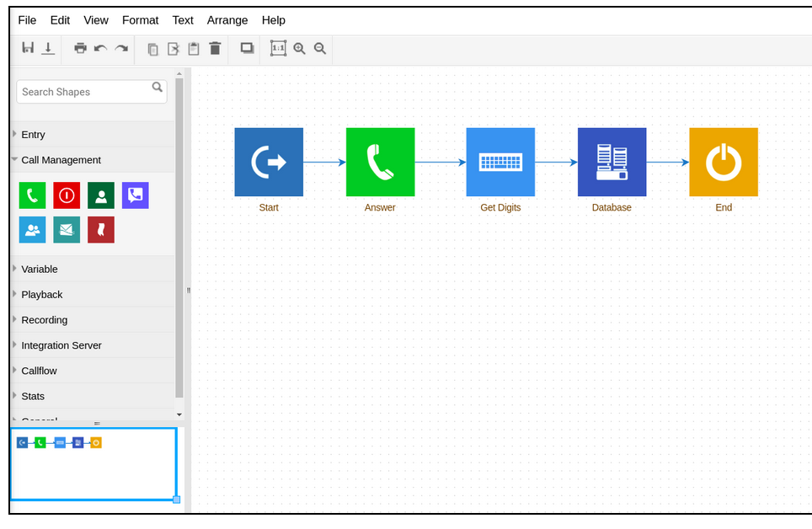Image resolution: width=812 pixels, height=529 pixels.
Task: Click the End label text
Action: (724, 207)
